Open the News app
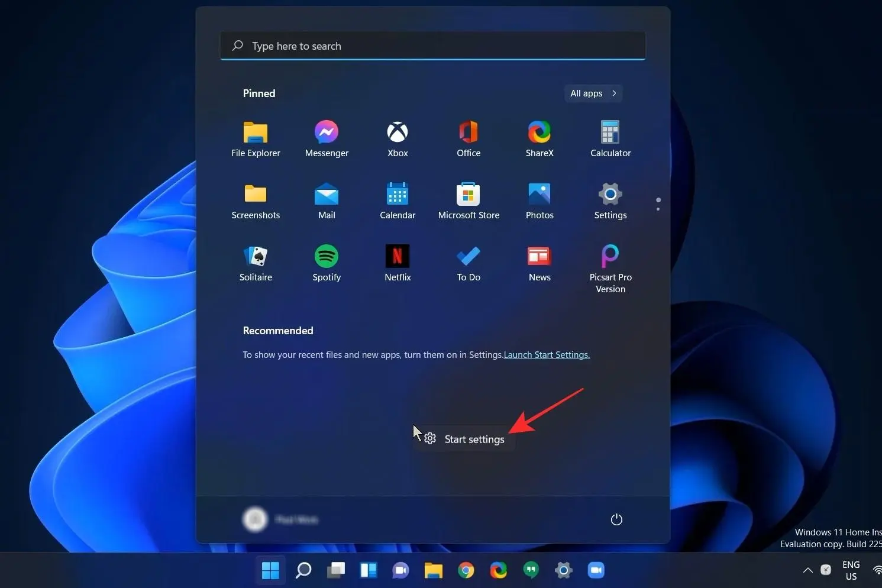 [x=539, y=263]
